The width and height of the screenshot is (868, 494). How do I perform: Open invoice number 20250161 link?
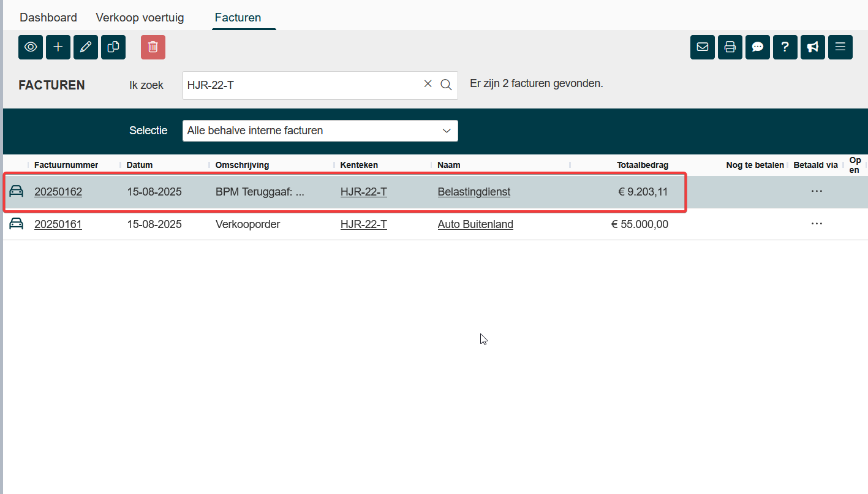pos(58,224)
